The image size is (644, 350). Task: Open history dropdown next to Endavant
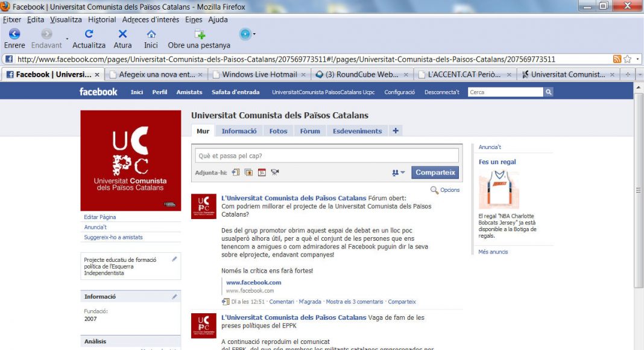point(67,39)
